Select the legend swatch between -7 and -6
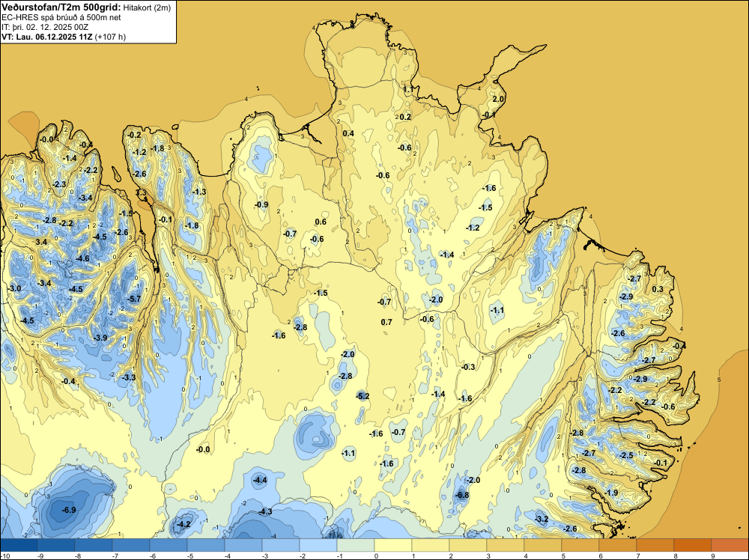Viewport: 749px width, 560px height. pyautogui.click(x=130, y=545)
